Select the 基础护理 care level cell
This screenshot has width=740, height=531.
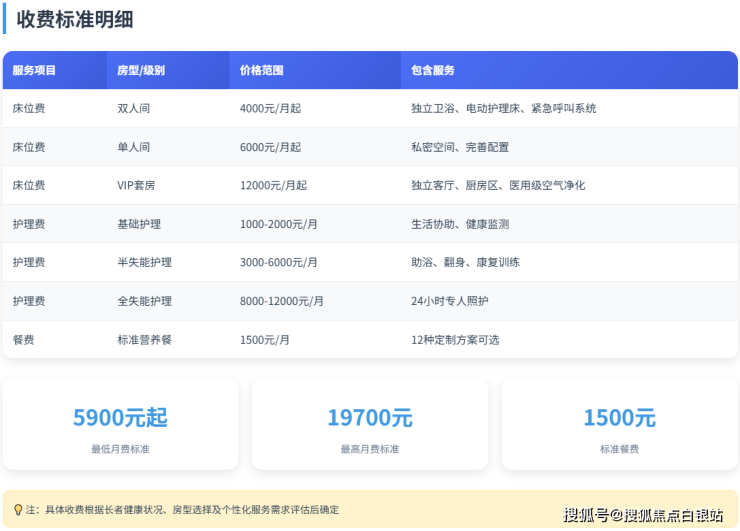[139, 224]
